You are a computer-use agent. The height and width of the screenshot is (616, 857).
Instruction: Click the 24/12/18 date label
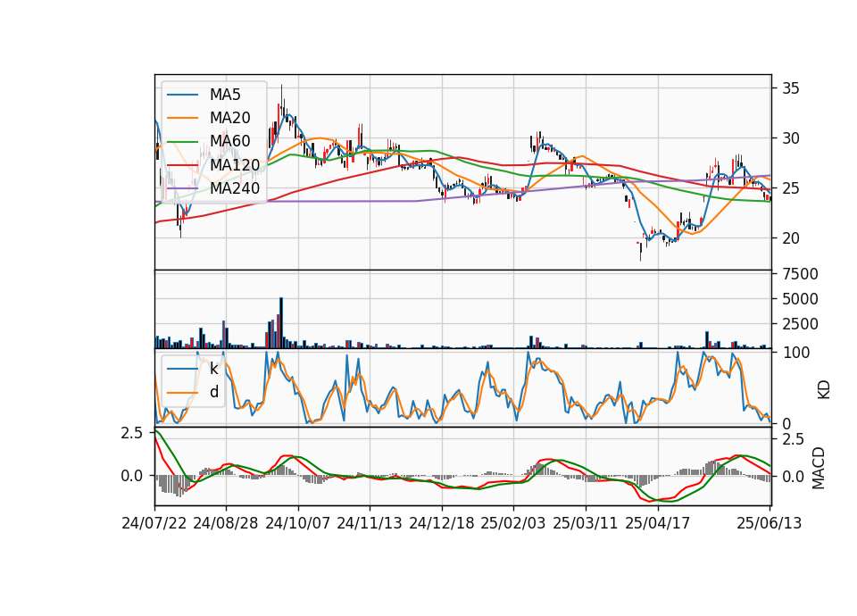[442, 523]
